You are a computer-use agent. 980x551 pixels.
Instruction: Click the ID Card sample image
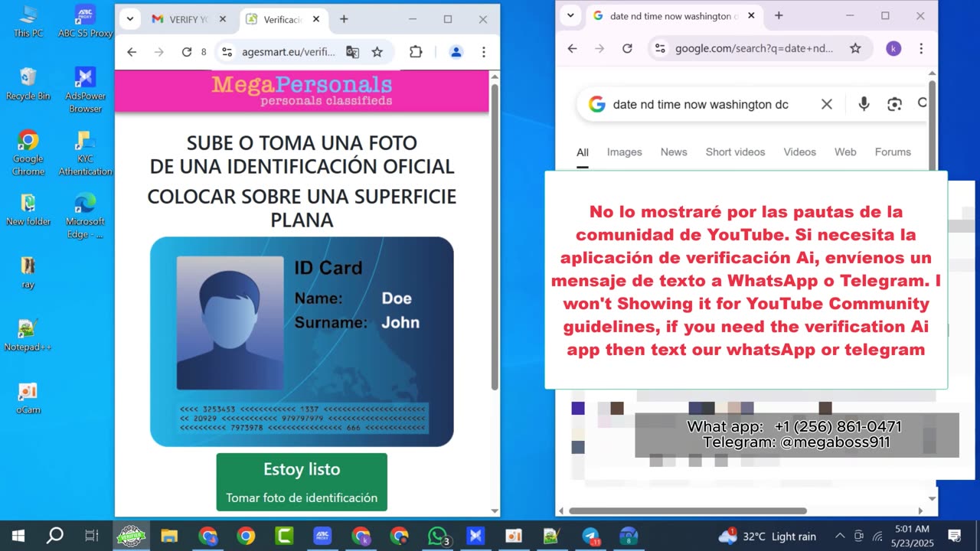[x=302, y=341]
